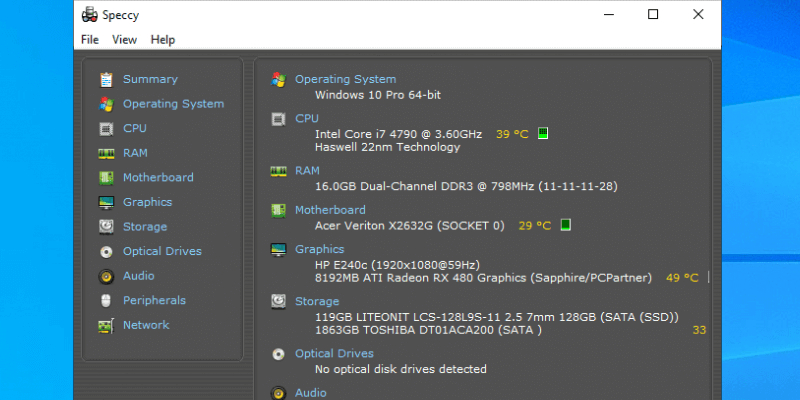Click the Windows flag icon in summary pane
The height and width of the screenshot is (400, 800).
[279, 80]
